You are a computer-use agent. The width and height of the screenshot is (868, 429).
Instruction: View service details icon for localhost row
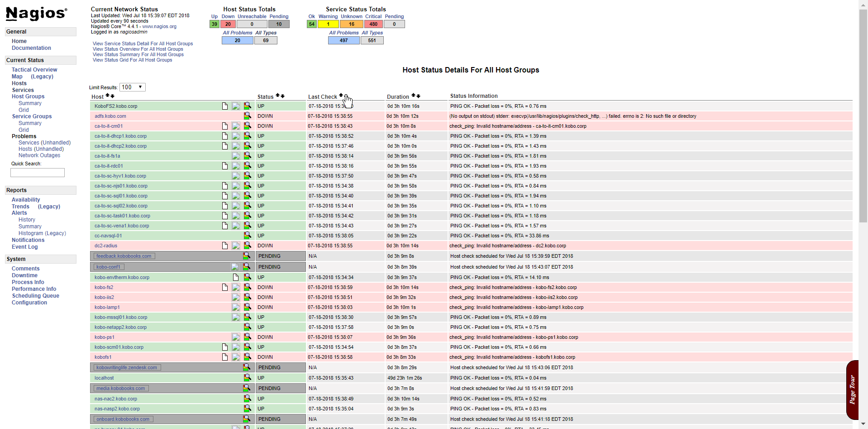pos(247,378)
